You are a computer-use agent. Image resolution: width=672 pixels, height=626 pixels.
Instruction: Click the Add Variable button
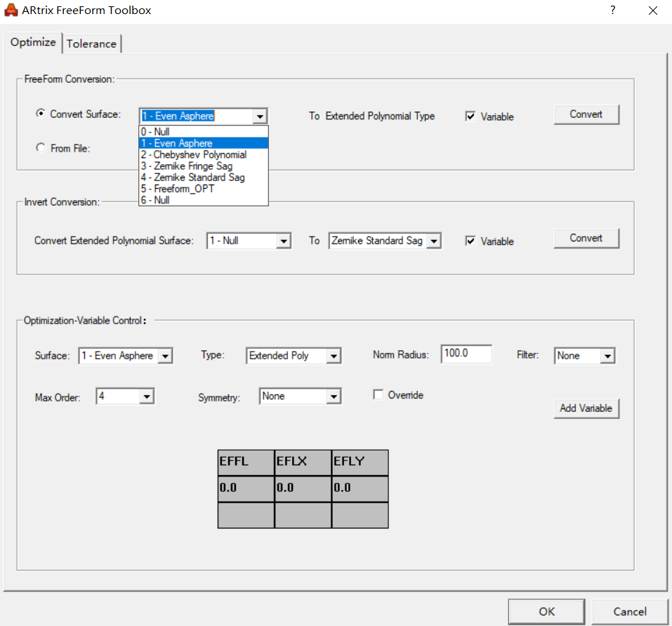point(586,408)
